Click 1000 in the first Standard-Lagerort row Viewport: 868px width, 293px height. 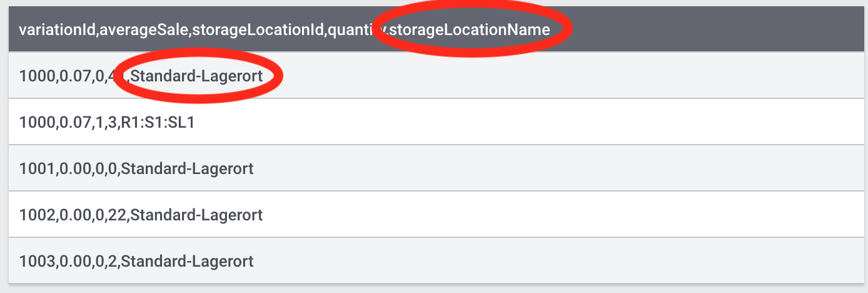click(36, 76)
